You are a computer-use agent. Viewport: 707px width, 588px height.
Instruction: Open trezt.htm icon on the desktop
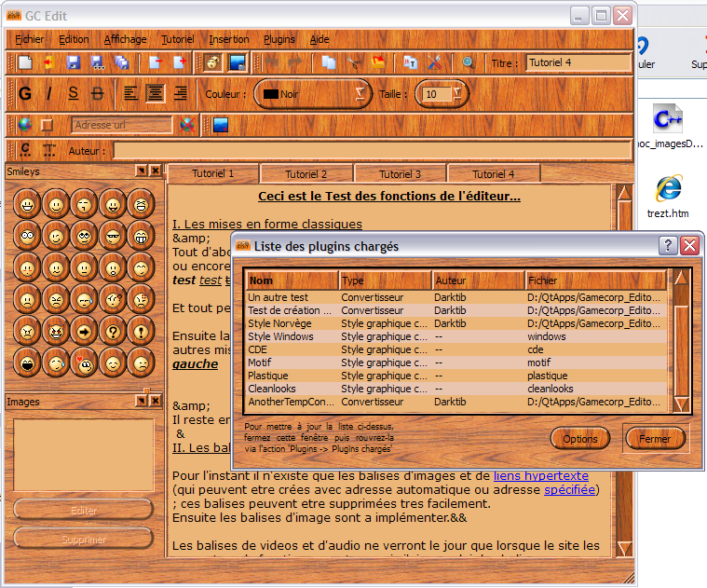pos(668,197)
